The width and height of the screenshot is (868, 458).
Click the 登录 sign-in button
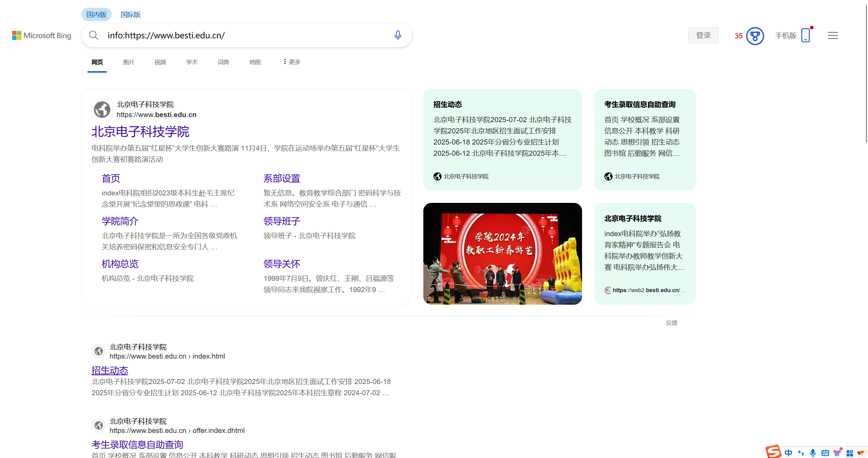coord(703,35)
